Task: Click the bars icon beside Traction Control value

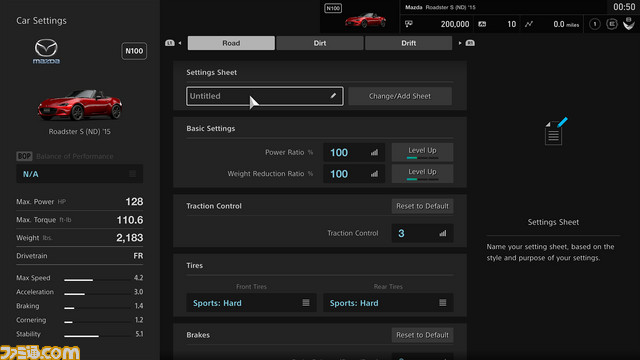Action: pyautogui.click(x=443, y=233)
